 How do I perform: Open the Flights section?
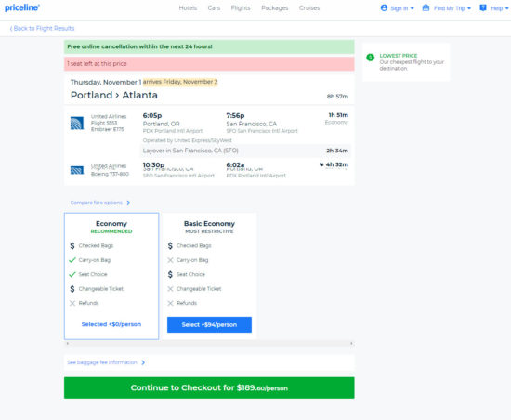[x=241, y=7]
